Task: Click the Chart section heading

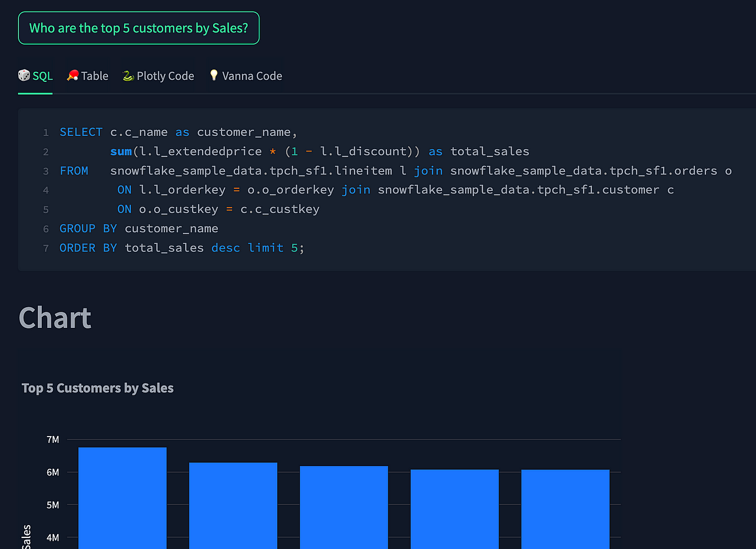Action: 55,317
